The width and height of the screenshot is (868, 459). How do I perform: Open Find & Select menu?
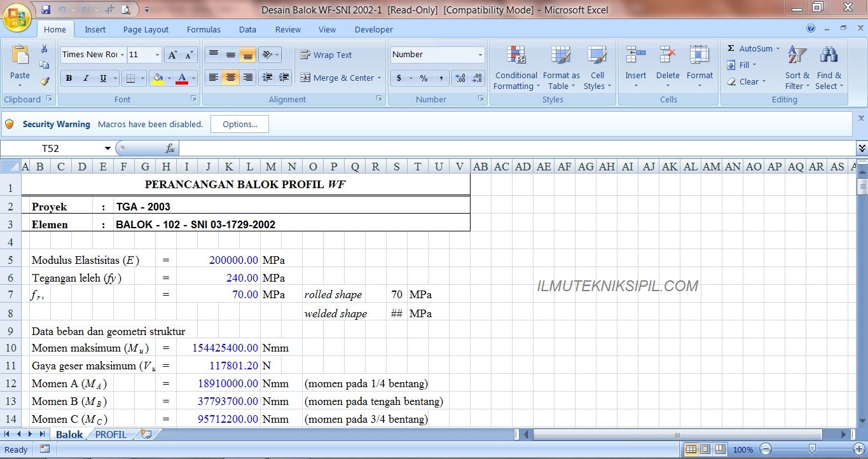pos(829,68)
